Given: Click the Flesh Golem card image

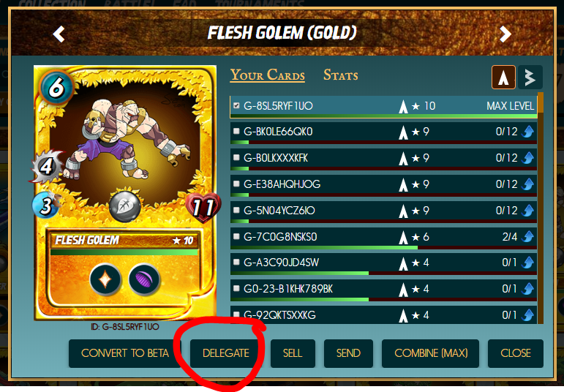Looking at the screenshot, I should (125, 192).
